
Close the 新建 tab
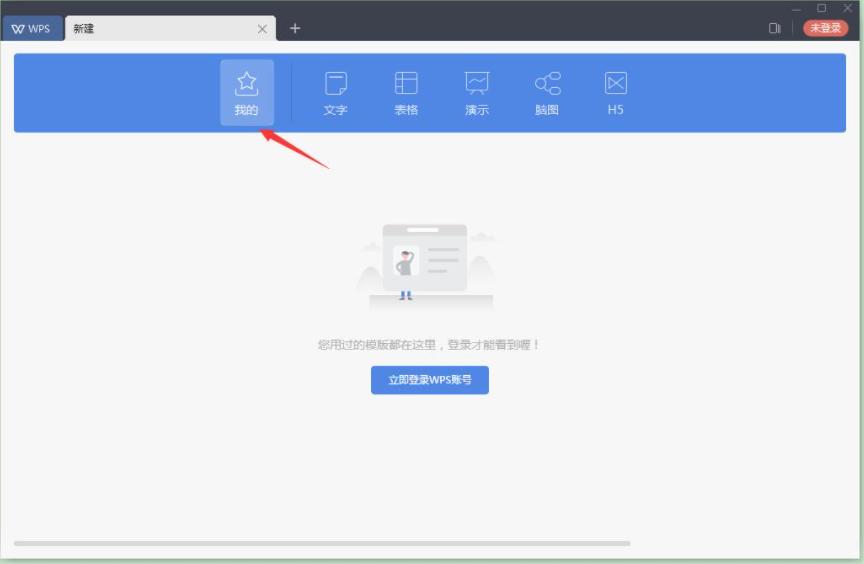point(262,29)
